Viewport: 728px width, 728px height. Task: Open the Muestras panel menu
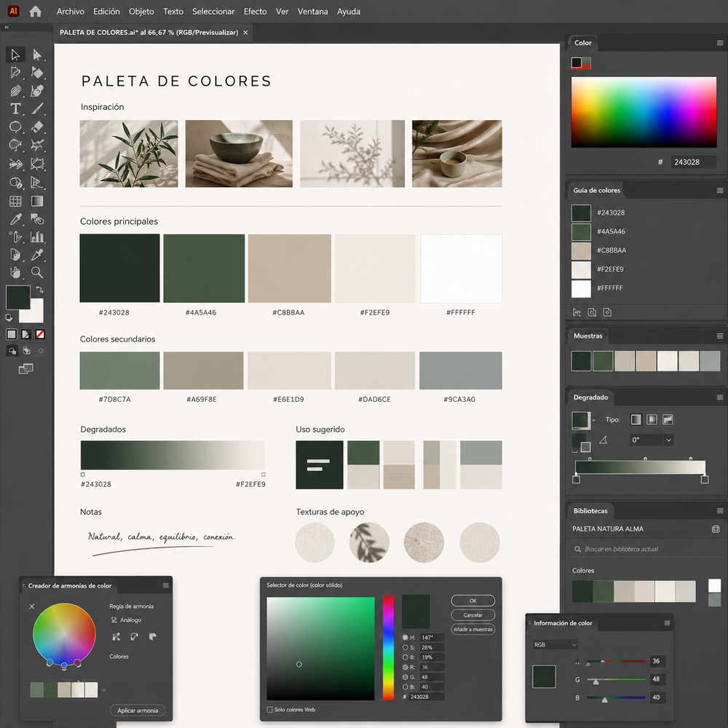[720, 336]
